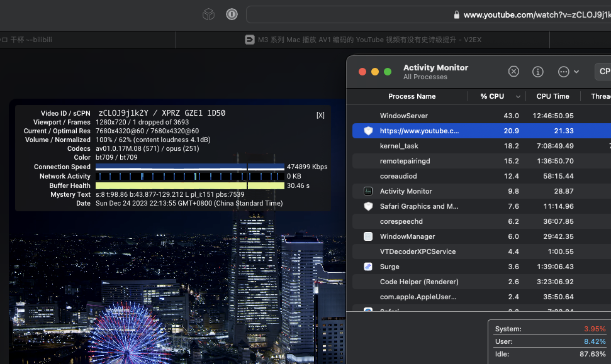Click the Activity Monitor process icon
This screenshot has height=364, width=611.
coord(368,191)
